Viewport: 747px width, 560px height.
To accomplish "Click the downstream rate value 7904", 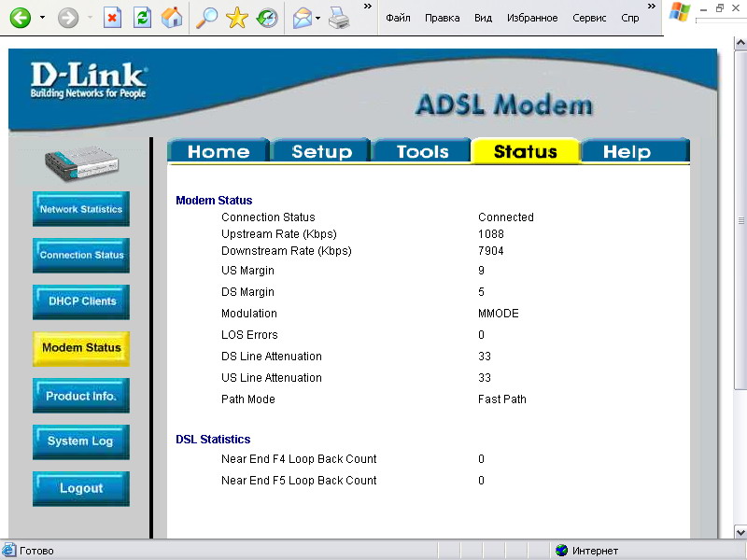I will point(491,250).
